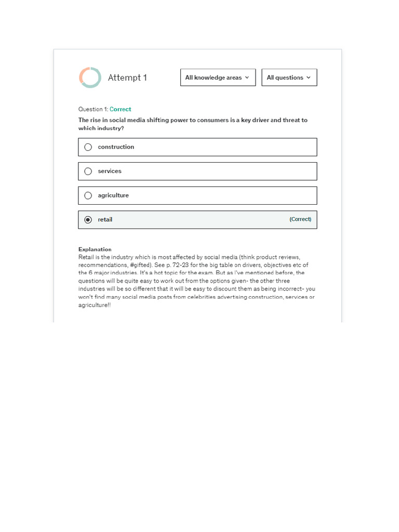
Task: Open the All questions filter dropdown
Action: tap(289, 77)
